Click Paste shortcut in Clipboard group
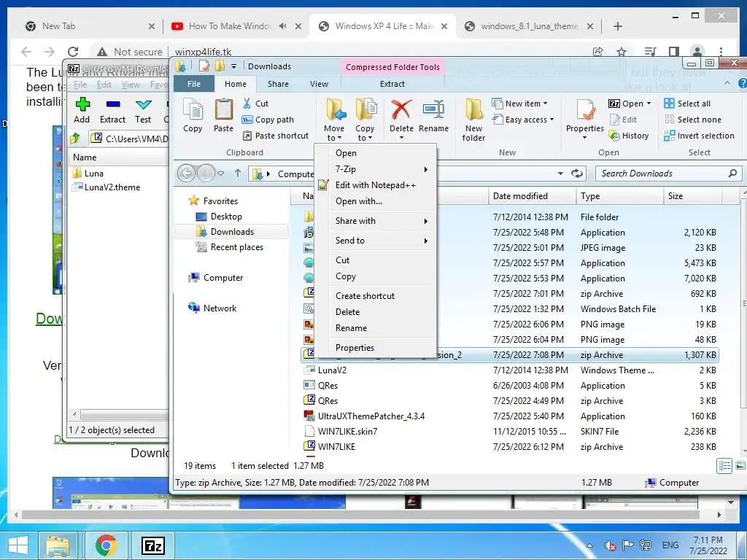This screenshot has height=560, width=747. click(276, 136)
